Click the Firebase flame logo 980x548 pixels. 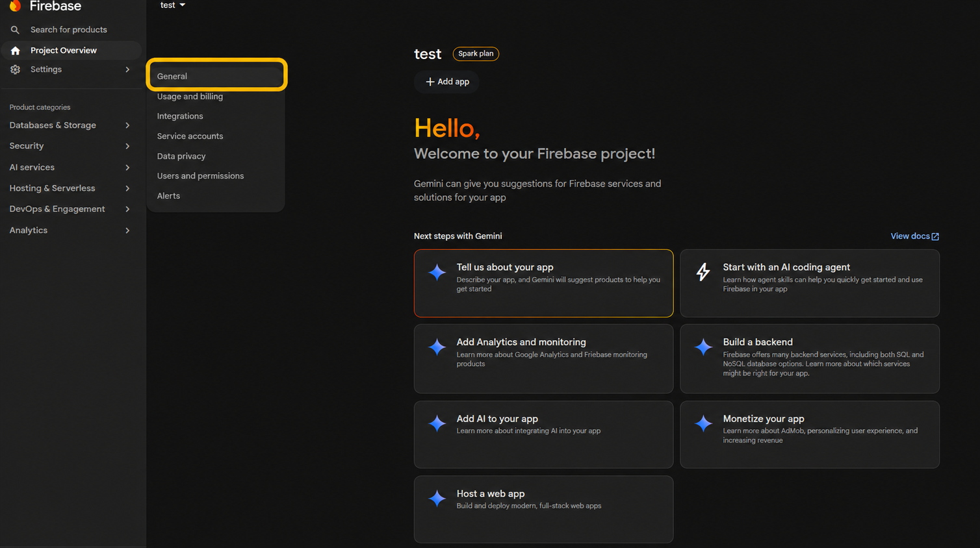click(15, 6)
